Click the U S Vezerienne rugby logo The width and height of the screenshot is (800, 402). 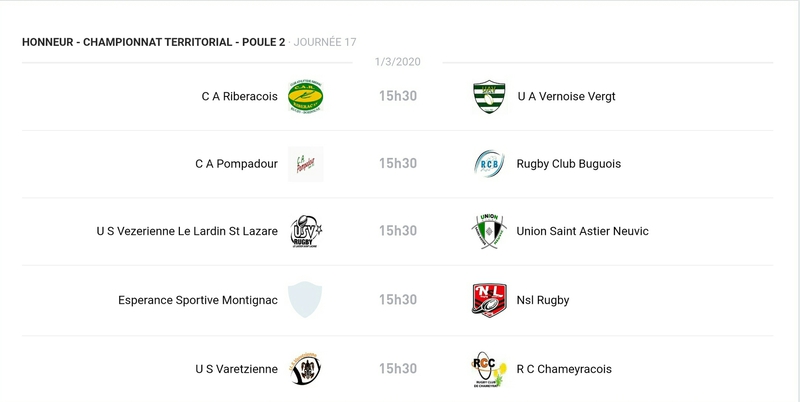click(x=305, y=231)
